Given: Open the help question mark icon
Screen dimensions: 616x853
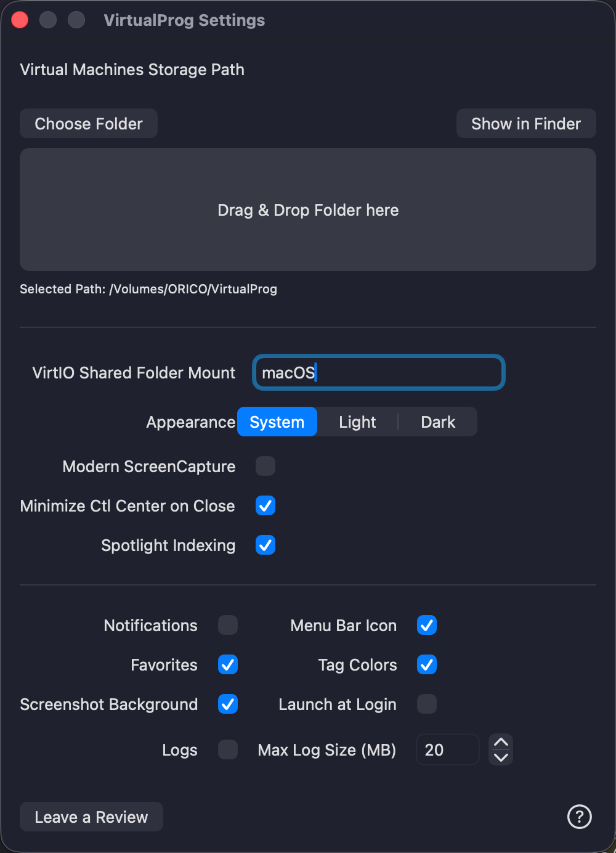Looking at the screenshot, I should 578,817.
